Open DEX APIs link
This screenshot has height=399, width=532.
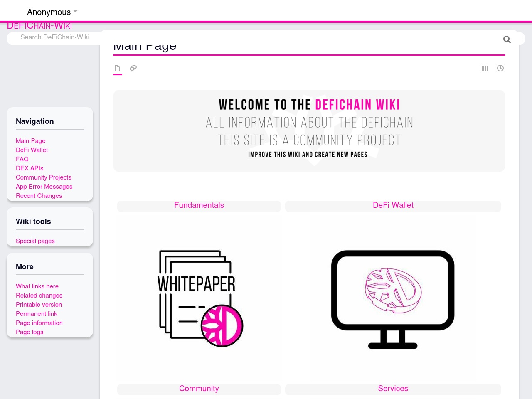pyautogui.click(x=30, y=168)
